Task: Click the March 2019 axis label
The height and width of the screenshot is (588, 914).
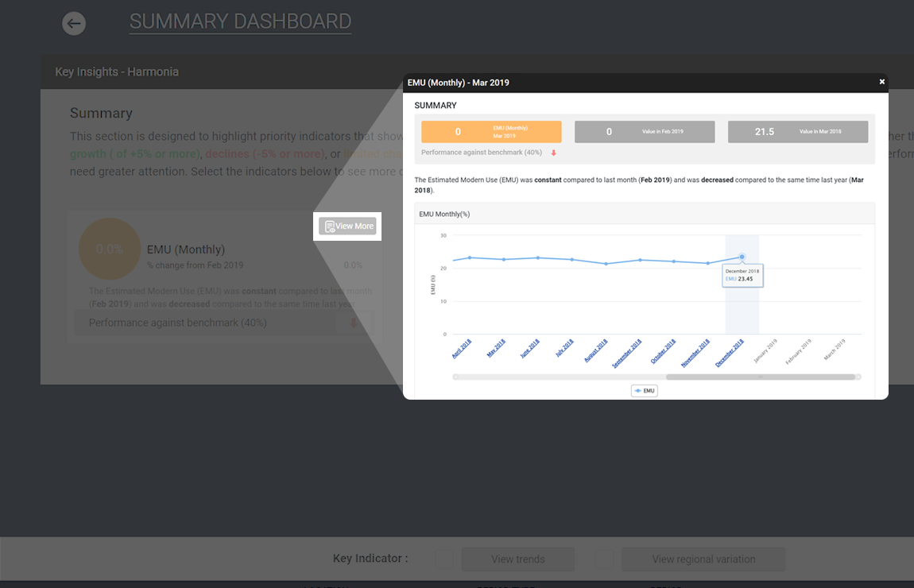Action: coord(835,350)
